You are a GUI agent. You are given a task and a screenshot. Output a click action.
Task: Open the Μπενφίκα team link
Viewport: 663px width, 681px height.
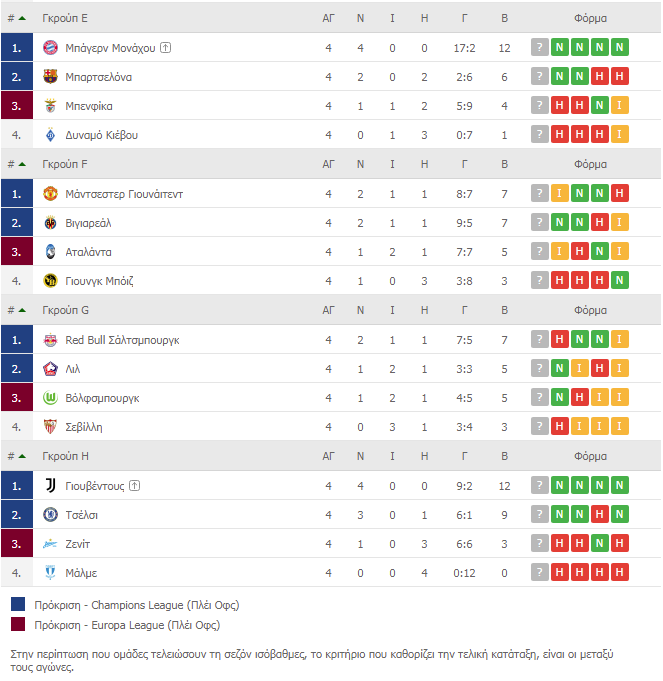(89, 106)
